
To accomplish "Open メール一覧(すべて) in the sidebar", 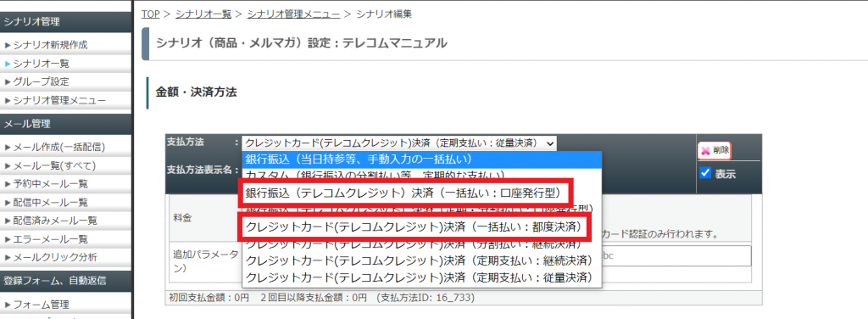I will pyautogui.click(x=55, y=165).
